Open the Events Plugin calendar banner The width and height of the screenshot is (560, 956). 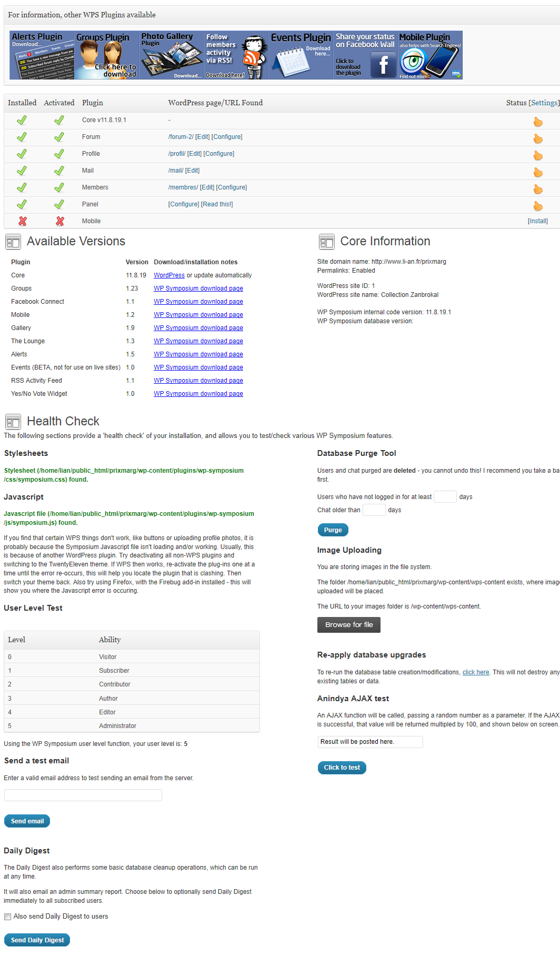[x=301, y=55]
